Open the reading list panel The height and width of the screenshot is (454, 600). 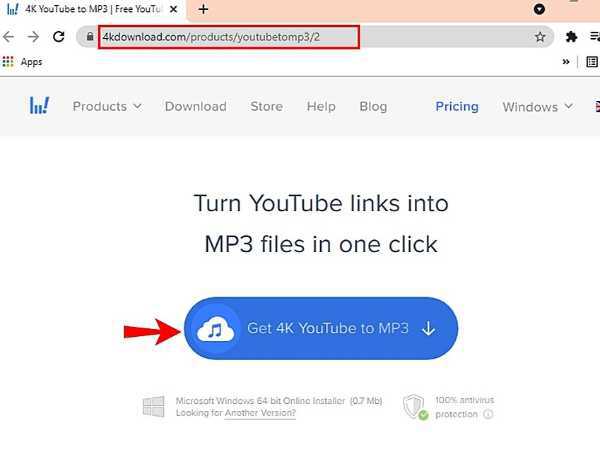(592, 62)
